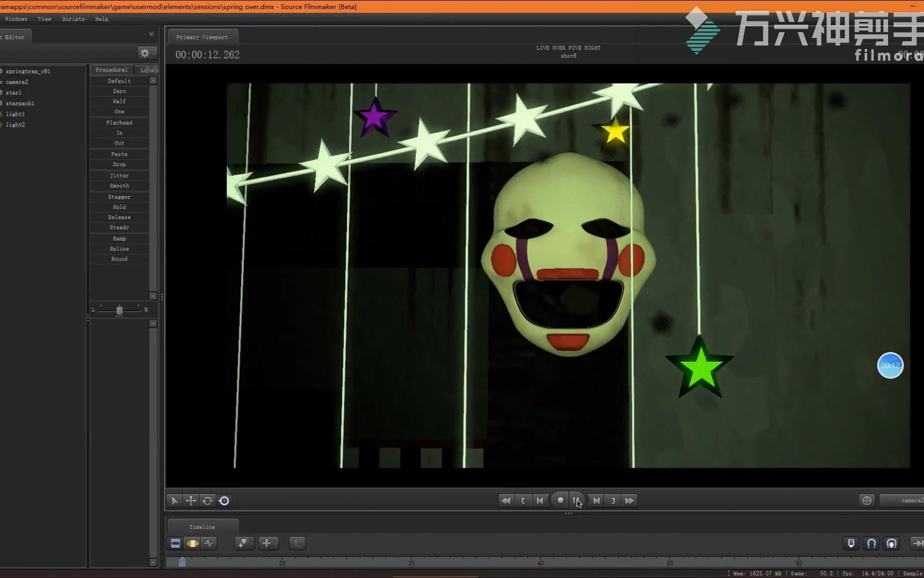Apply the Smooth preset
This screenshot has width=924, height=578.
click(119, 186)
